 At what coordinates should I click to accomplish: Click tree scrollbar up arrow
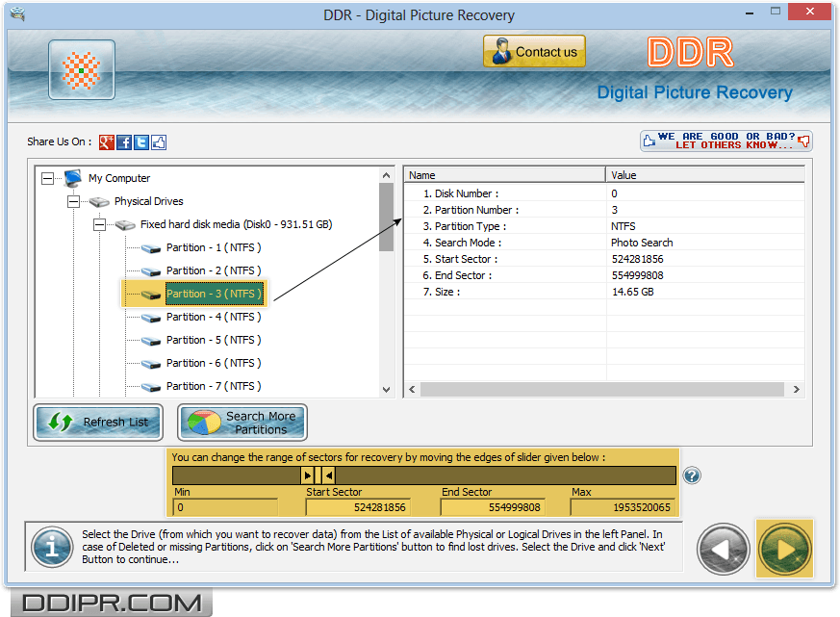click(386, 175)
